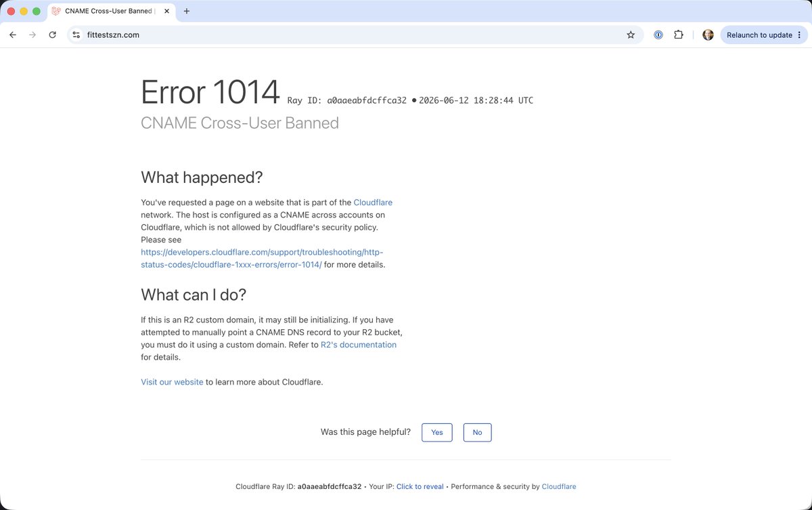Answer No to page helpful question
The width and height of the screenshot is (812, 510).
tap(478, 432)
